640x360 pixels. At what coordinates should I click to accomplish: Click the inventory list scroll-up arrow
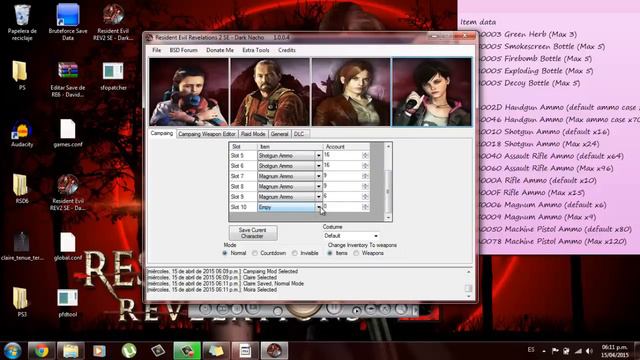pyautogui.click(x=388, y=146)
